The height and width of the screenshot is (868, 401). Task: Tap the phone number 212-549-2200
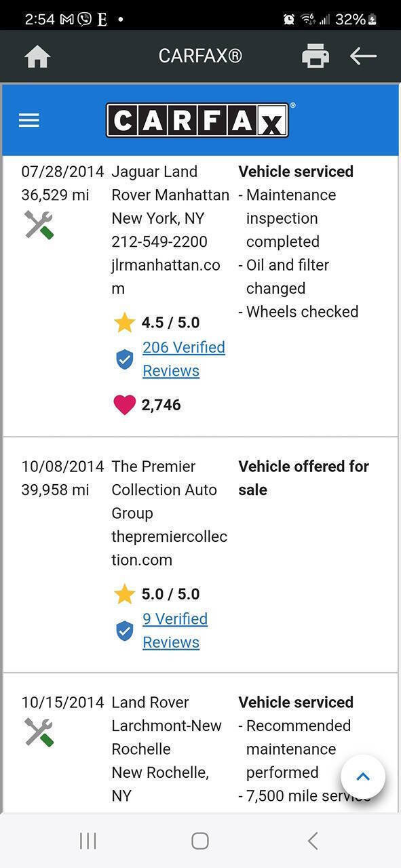[159, 241]
